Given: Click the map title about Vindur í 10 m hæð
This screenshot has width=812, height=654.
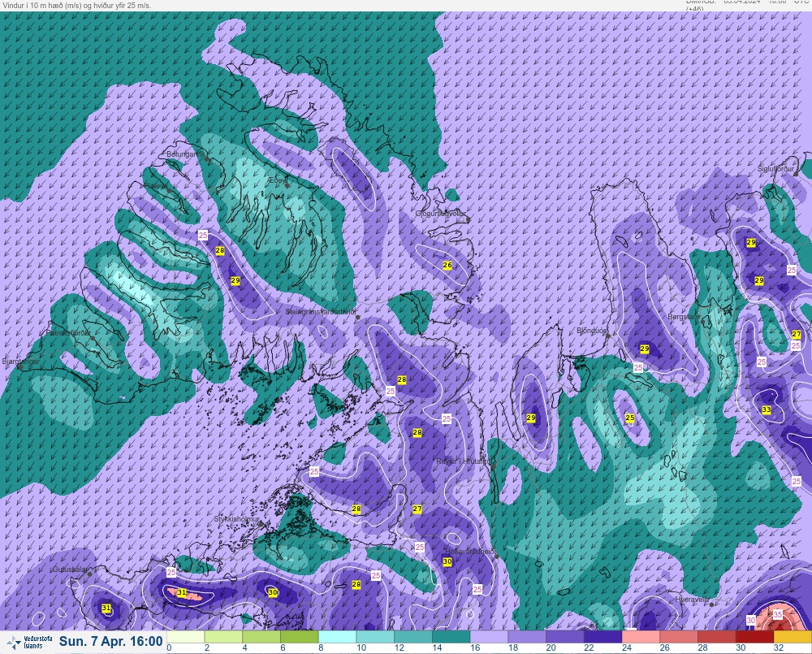Looking at the screenshot, I should 76,6.
